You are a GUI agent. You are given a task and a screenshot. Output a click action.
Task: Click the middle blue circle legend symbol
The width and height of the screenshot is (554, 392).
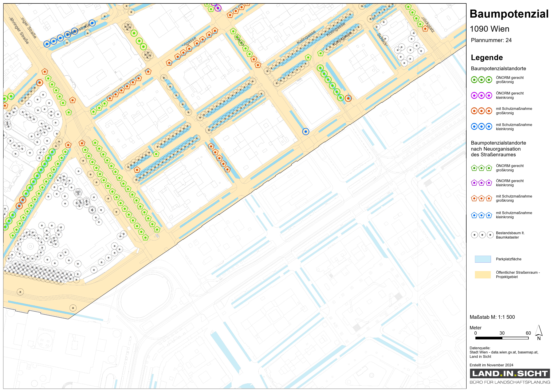[x=481, y=126]
